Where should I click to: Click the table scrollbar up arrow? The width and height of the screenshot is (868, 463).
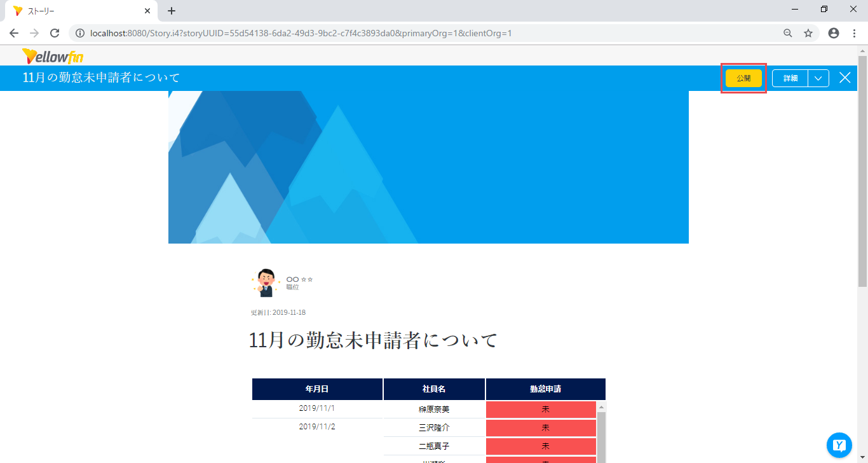[601, 406]
